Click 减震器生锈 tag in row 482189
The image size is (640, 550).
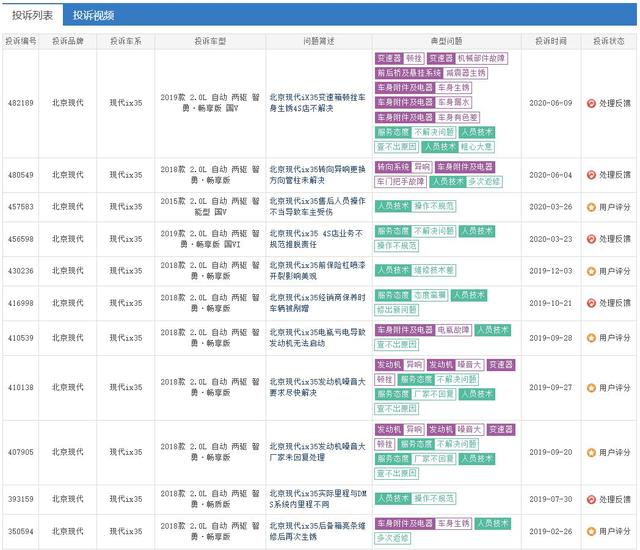tap(466, 73)
